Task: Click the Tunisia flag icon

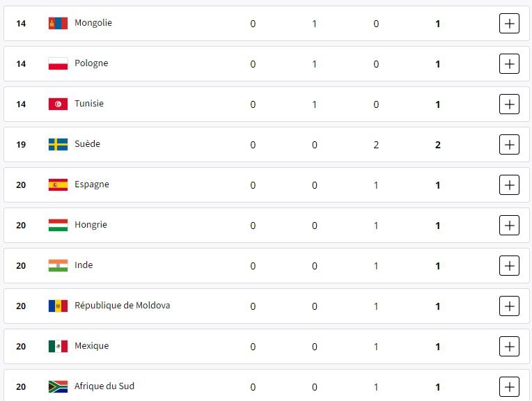Action: coord(58,104)
